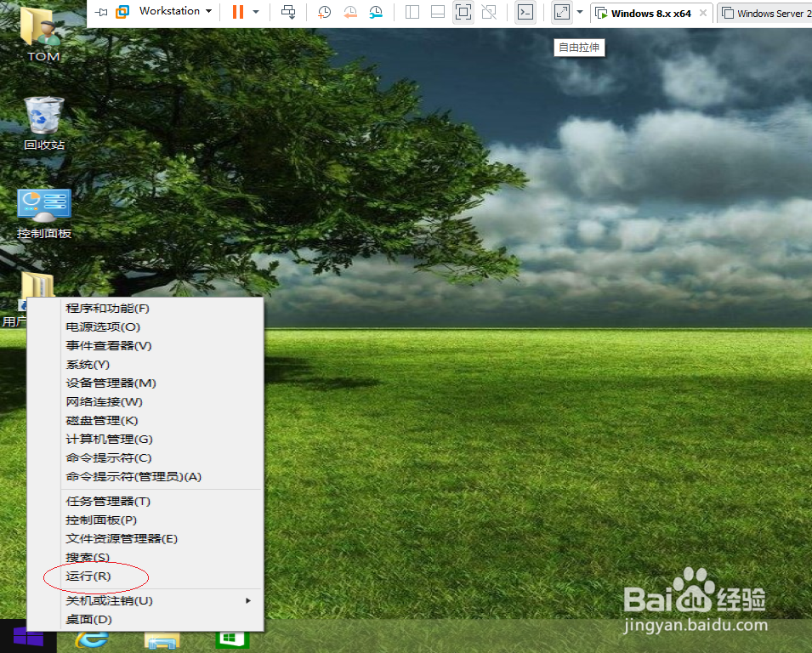Toggle the library panel visibility
Screen dimensions: 812x653
tap(412, 12)
